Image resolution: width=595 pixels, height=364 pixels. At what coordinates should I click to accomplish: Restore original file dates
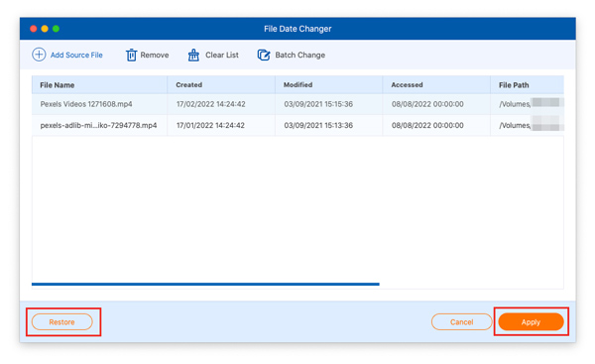click(62, 322)
